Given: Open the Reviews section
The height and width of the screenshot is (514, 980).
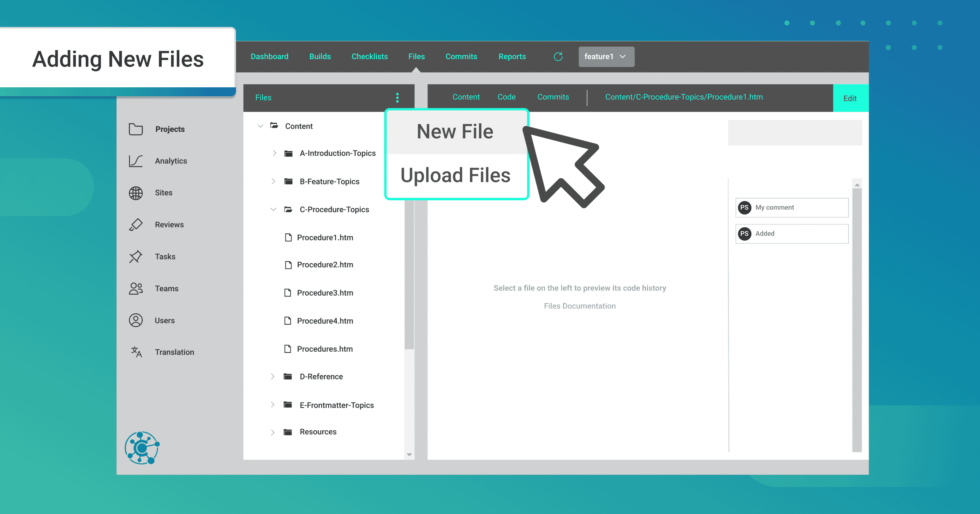Looking at the screenshot, I should (136, 224).
